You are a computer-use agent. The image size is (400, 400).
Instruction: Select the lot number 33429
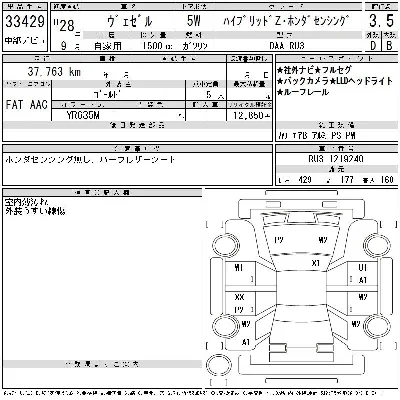tap(25, 21)
